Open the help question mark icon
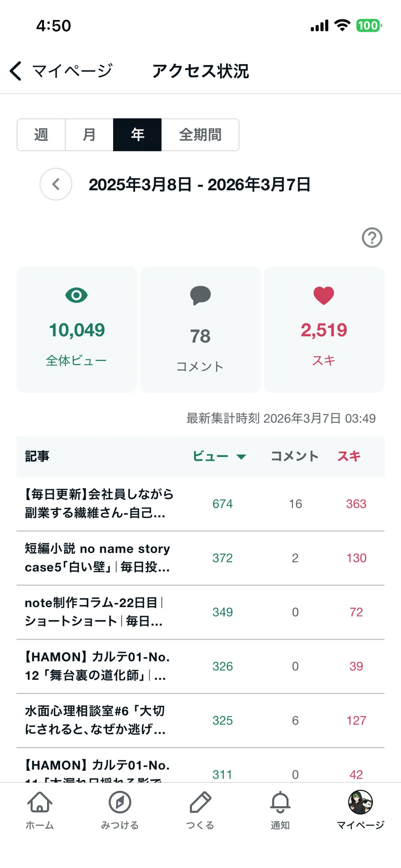The height and width of the screenshot is (868, 401). click(x=372, y=237)
